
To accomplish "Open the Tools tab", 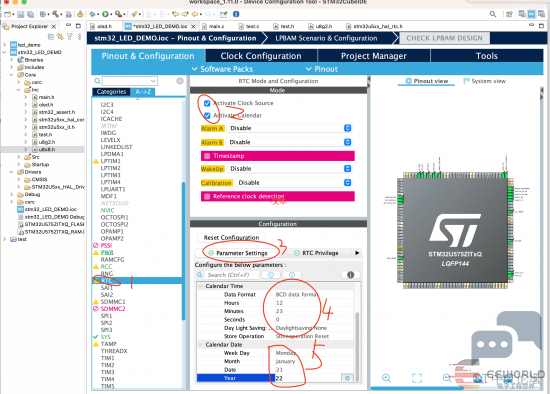I will point(487,56).
